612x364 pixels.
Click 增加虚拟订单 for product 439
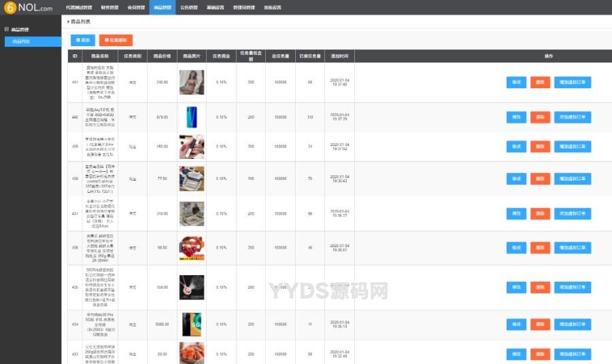[x=573, y=146]
